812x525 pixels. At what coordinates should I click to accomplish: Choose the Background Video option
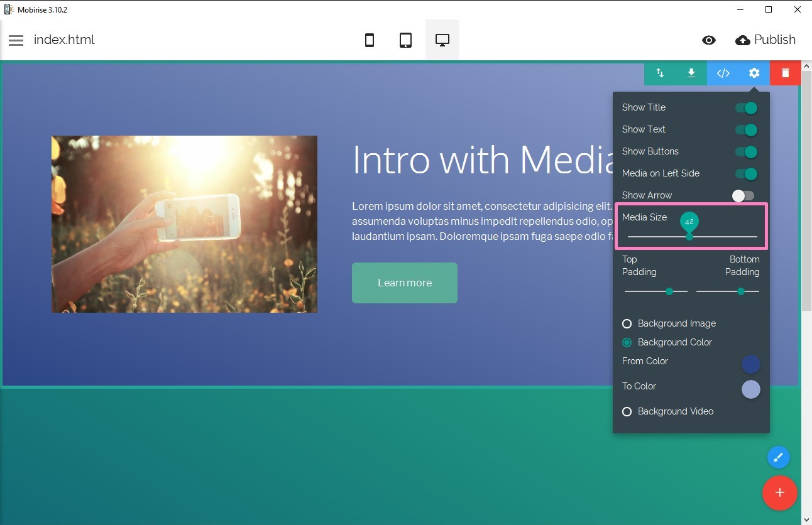tap(627, 411)
